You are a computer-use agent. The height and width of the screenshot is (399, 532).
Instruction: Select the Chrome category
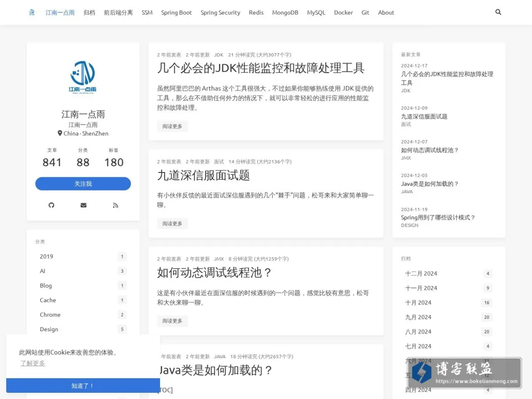tap(83, 315)
